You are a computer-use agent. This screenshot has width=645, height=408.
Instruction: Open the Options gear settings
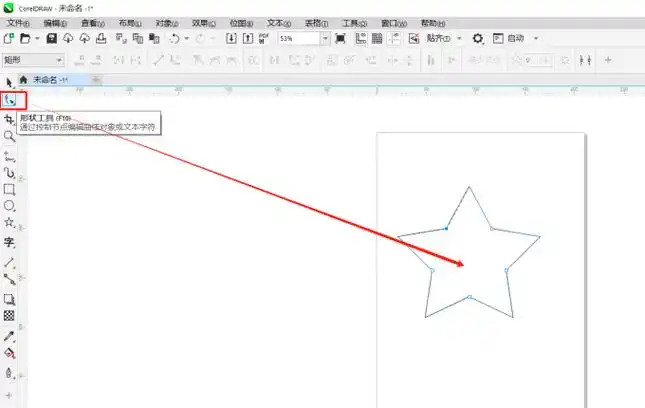tap(478, 38)
